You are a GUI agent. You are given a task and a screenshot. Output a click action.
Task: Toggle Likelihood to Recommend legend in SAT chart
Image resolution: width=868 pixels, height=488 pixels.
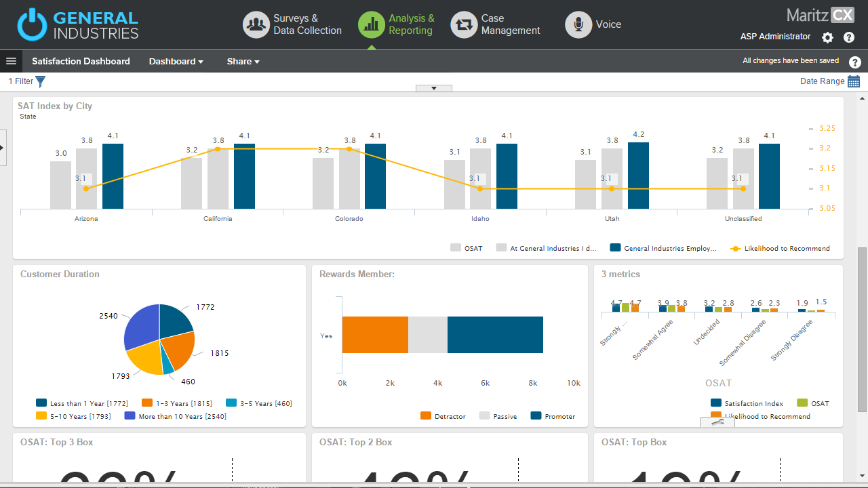[x=779, y=248]
